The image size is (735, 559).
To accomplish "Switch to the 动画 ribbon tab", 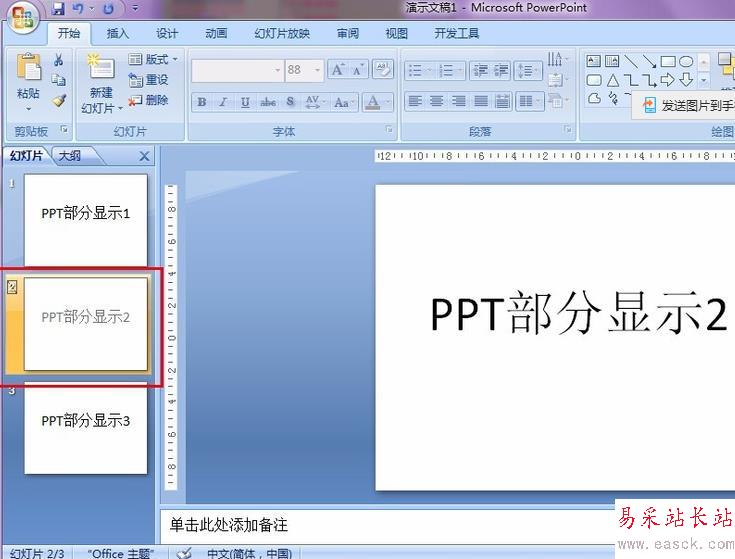I will click(x=216, y=33).
